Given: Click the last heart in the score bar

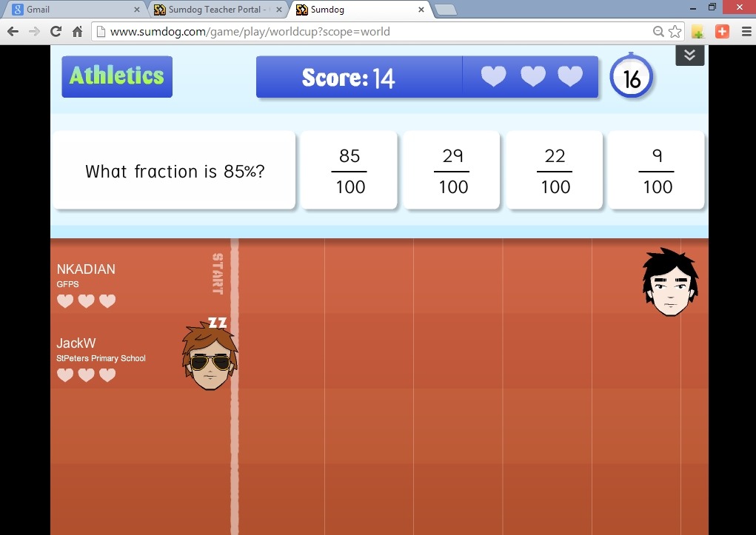Looking at the screenshot, I should coord(570,76).
